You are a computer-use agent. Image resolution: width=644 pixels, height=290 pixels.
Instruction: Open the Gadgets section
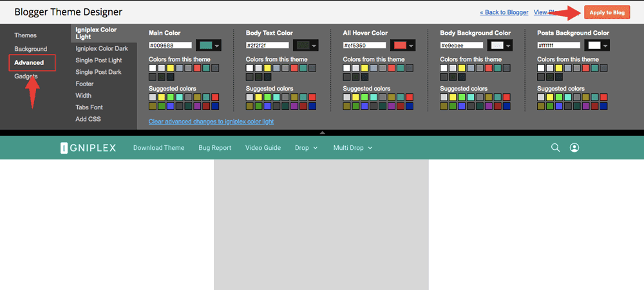pyautogui.click(x=26, y=76)
